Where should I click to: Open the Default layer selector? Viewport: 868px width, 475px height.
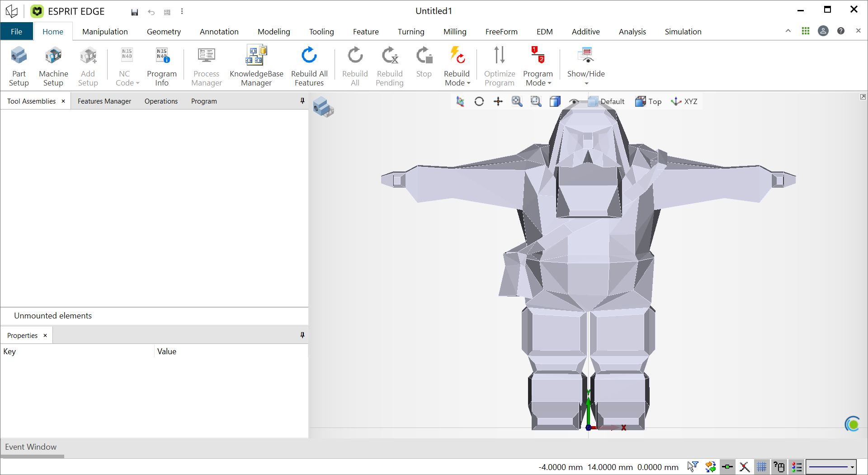[x=606, y=101]
